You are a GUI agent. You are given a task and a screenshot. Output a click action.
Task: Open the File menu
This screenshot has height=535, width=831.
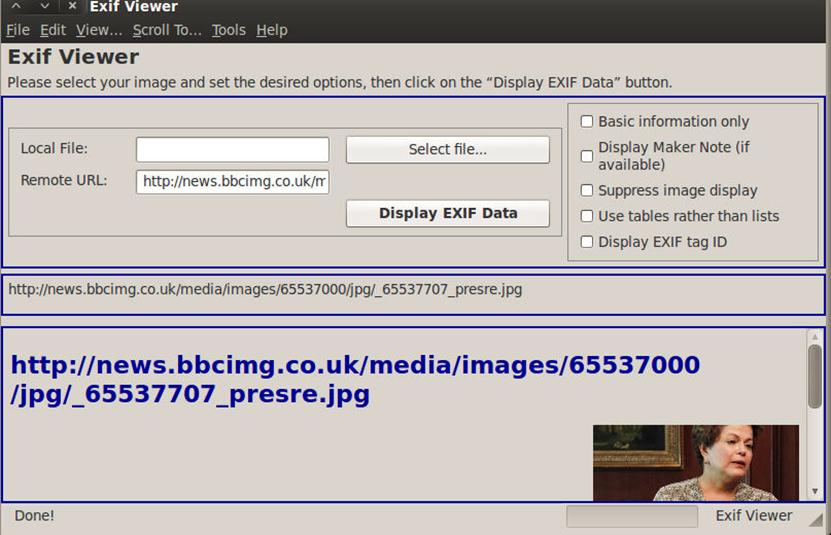tap(18, 30)
